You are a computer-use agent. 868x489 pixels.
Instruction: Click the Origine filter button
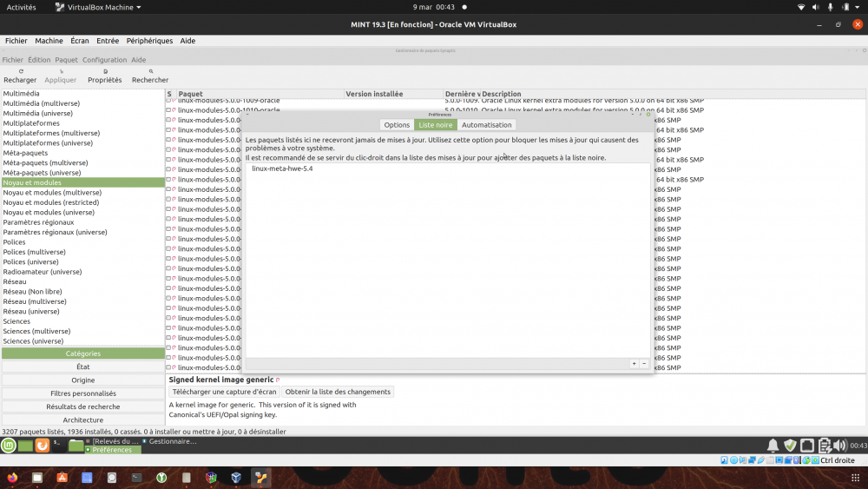[x=83, y=380]
